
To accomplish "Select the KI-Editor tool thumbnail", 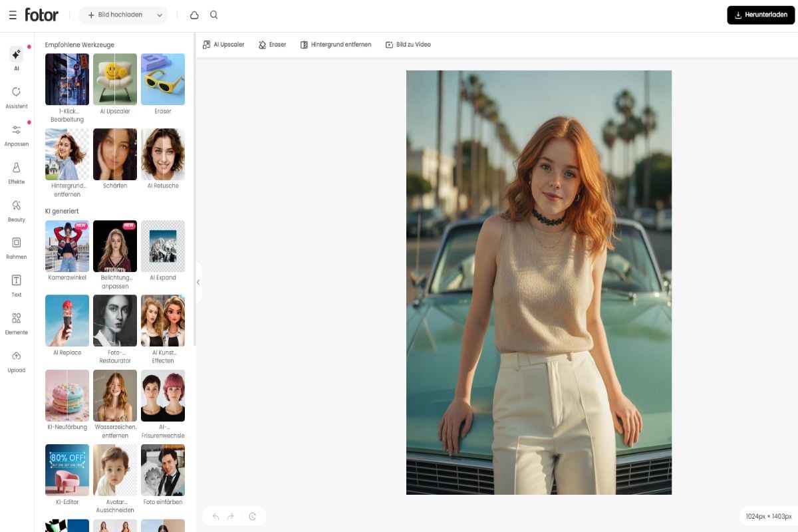I will tap(67, 470).
